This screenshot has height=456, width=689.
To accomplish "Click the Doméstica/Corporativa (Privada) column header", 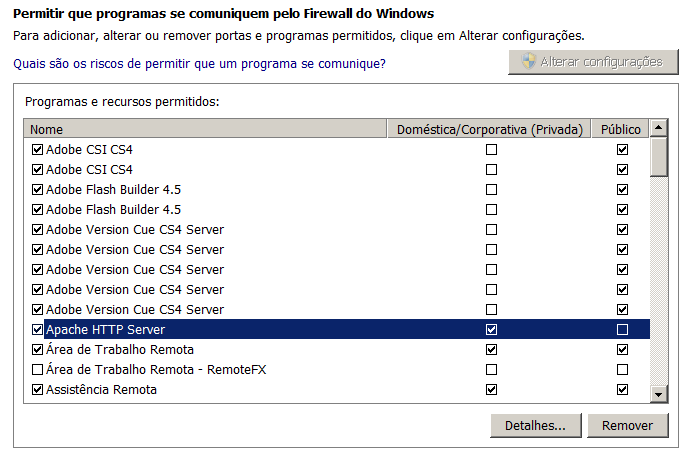I will pos(489,129).
